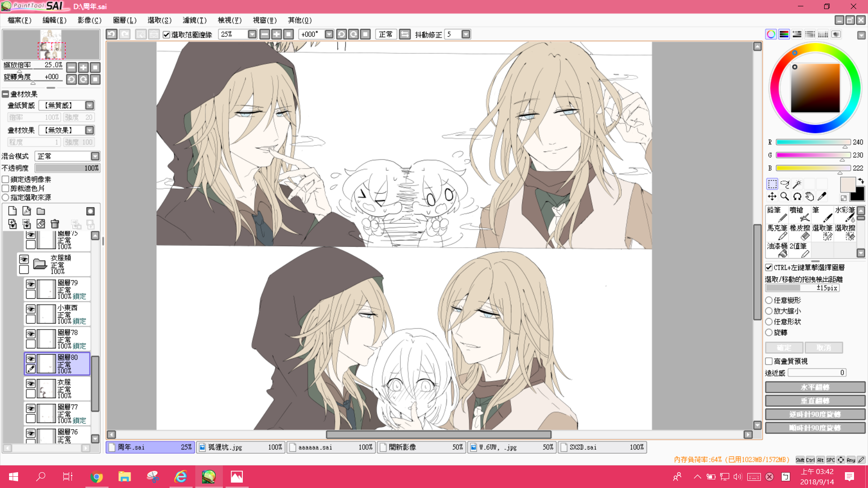868x488 pixels.
Task: Select the 橡皮擦 eraser tool
Action: coord(800,232)
